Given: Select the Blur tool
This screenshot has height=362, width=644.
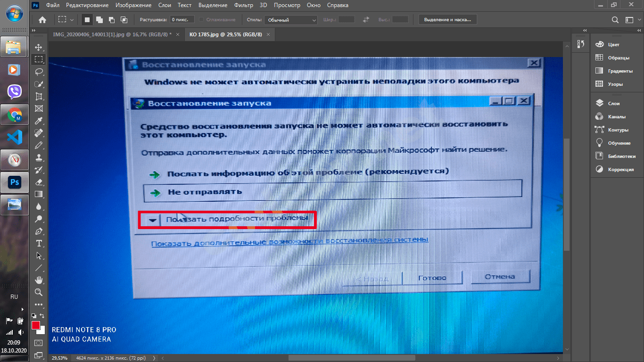Looking at the screenshot, I should tap(39, 206).
